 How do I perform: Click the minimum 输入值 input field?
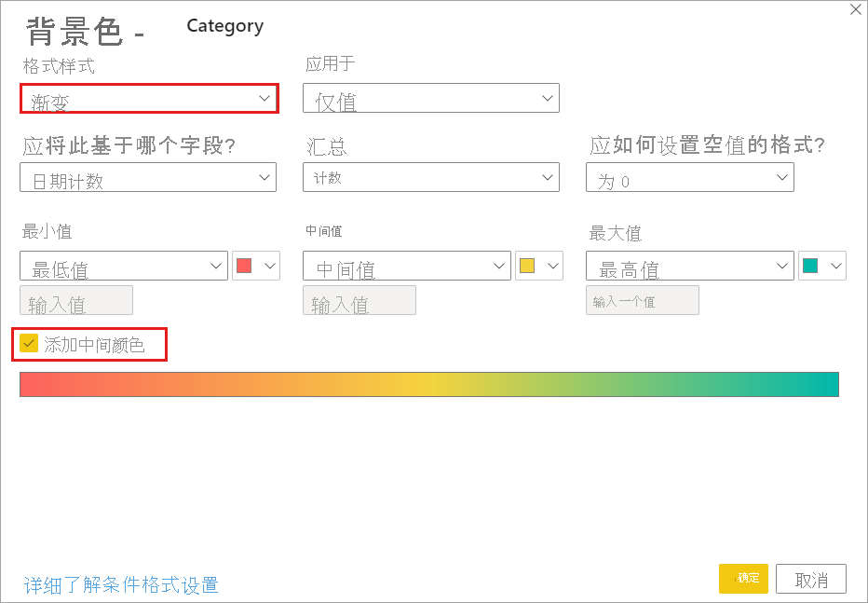pos(76,300)
